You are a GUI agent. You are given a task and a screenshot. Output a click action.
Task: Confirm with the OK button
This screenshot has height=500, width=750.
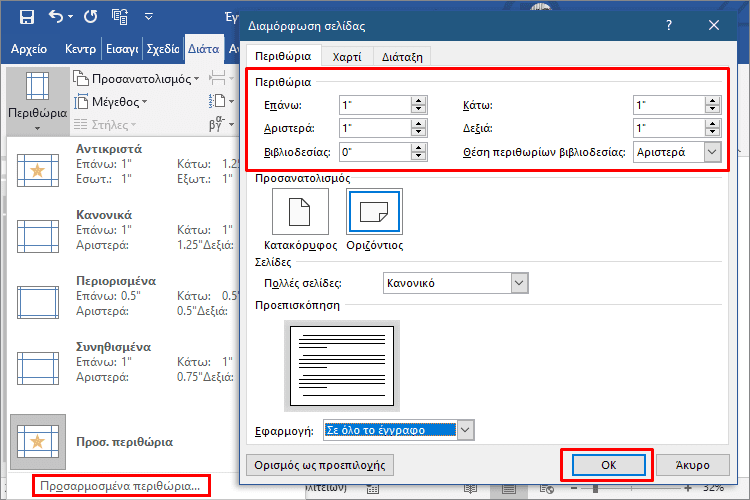click(608, 465)
